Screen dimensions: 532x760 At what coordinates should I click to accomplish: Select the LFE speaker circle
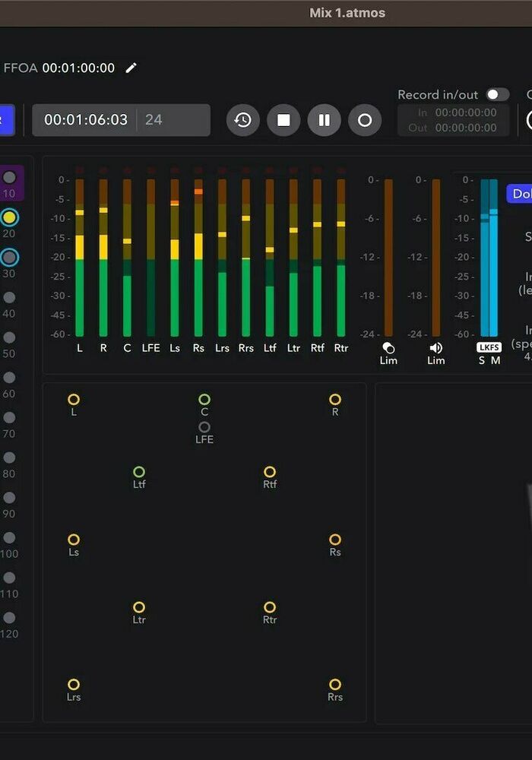pos(204,427)
